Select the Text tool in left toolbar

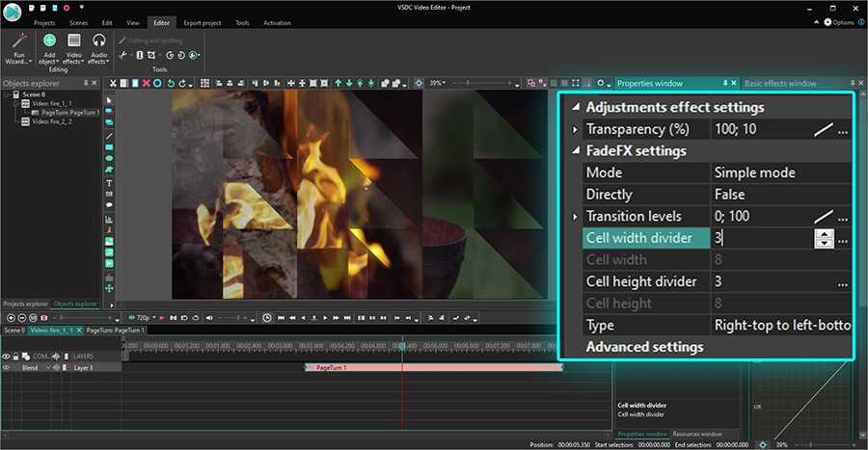pos(109,183)
